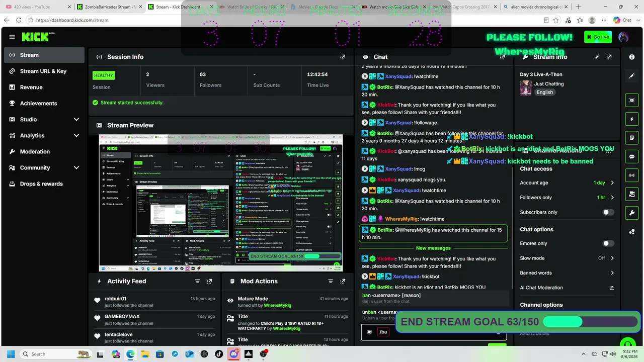This screenshot has height=362, width=644.
Task: Click the Stream Preview thumbnail
Action: (x=221, y=203)
